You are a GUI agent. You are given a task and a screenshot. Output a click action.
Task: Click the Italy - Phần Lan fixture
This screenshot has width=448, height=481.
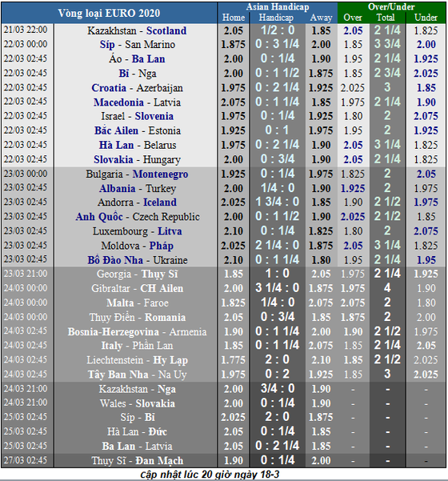[137, 346]
